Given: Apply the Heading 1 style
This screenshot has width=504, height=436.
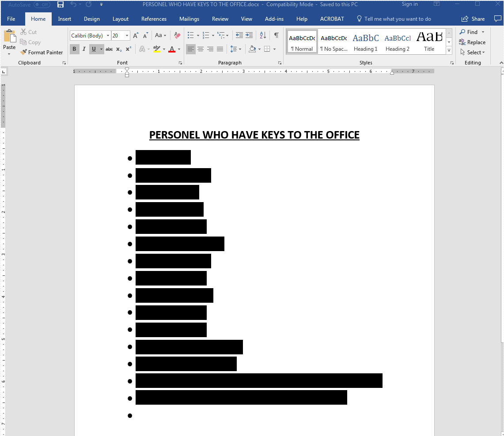Looking at the screenshot, I should 366,42.
